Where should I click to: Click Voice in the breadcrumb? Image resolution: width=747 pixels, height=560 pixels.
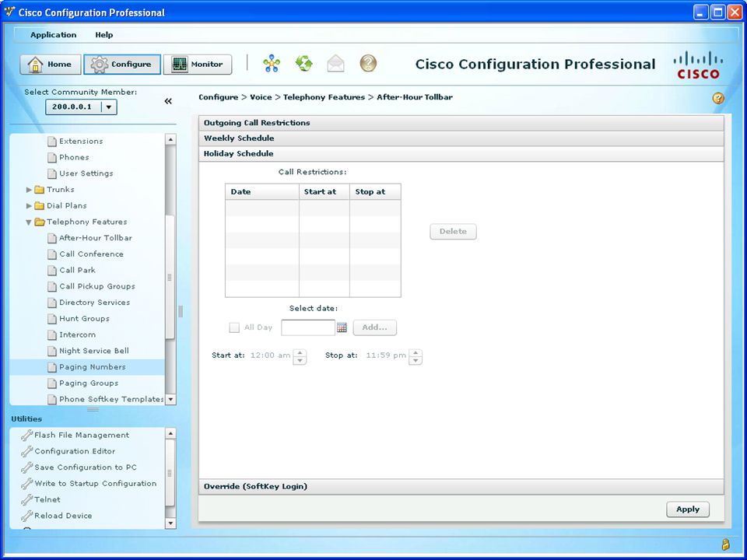coord(261,97)
